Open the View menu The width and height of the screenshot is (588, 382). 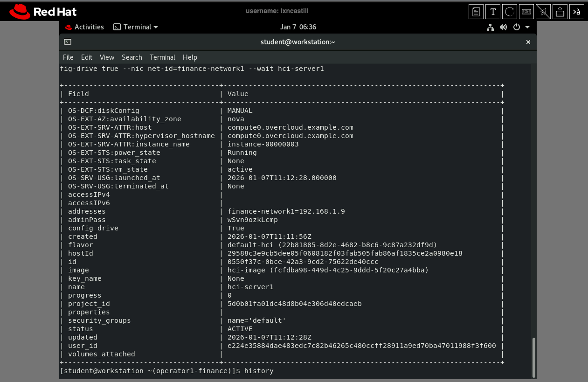point(107,57)
